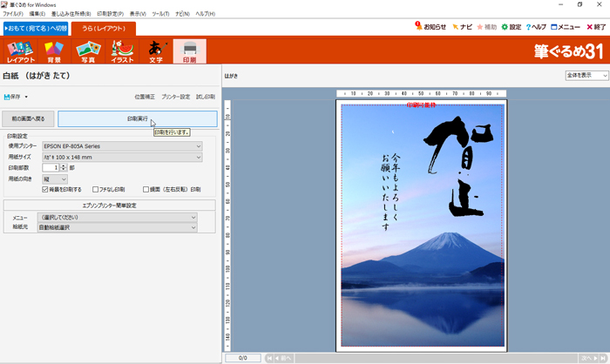This screenshot has height=364, width=610.
Task: Enable 鏡面（左右反転）印刷 checkbox
Action: click(x=146, y=189)
